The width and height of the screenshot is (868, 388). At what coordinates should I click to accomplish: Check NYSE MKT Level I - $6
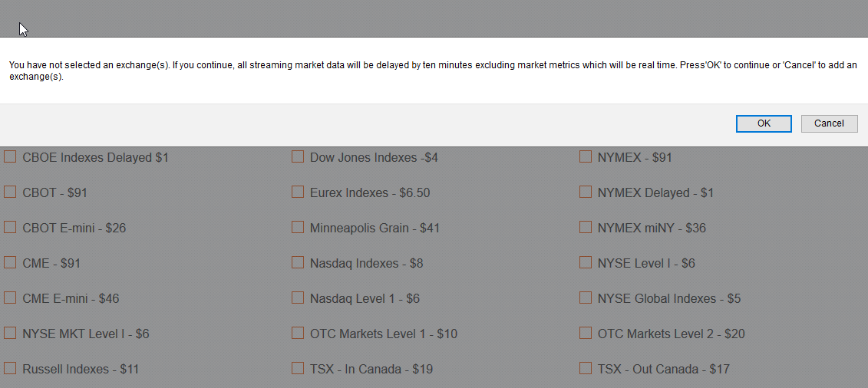(x=10, y=334)
